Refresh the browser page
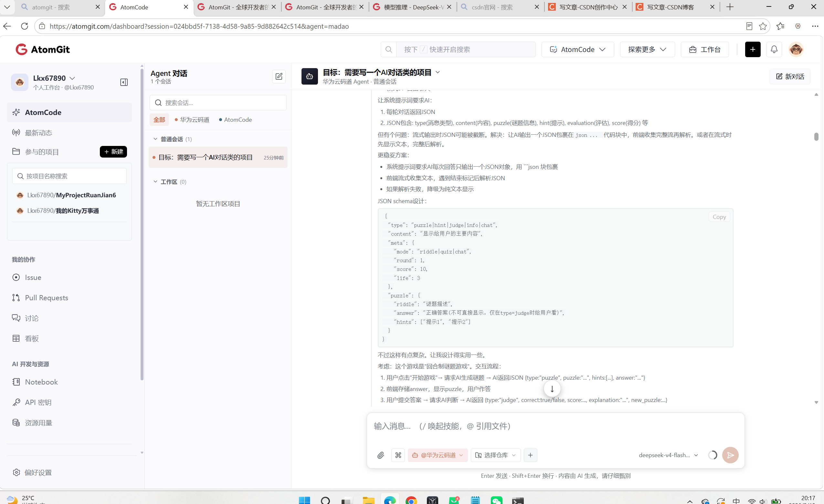This screenshot has height=504, width=824. pyautogui.click(x=25, y=26)
